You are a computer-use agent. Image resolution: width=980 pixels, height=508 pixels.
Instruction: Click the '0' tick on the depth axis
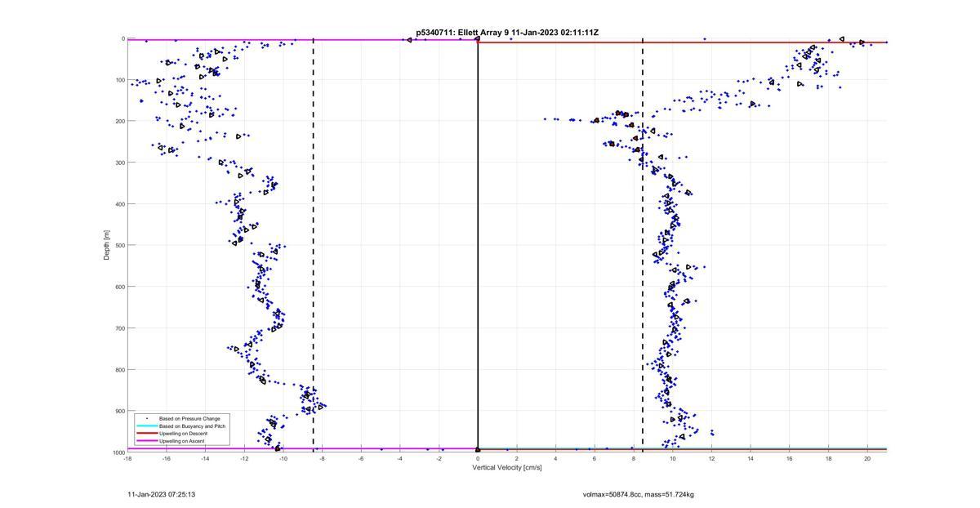coord(122,38)
